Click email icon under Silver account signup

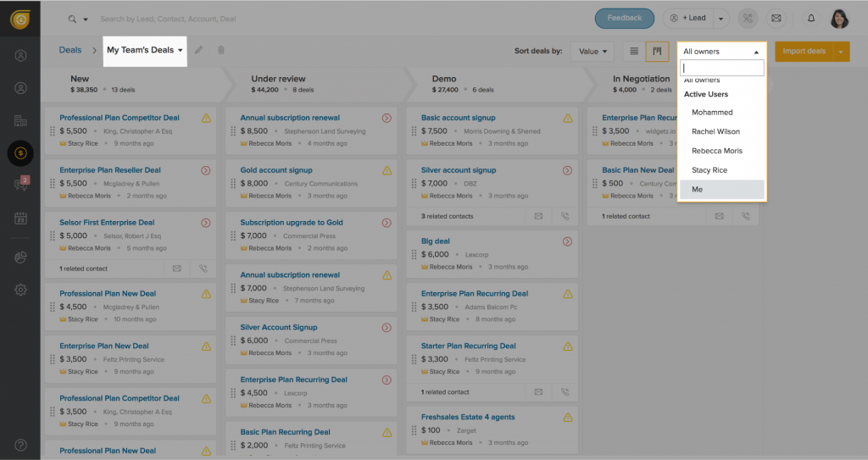click(538, 216)
